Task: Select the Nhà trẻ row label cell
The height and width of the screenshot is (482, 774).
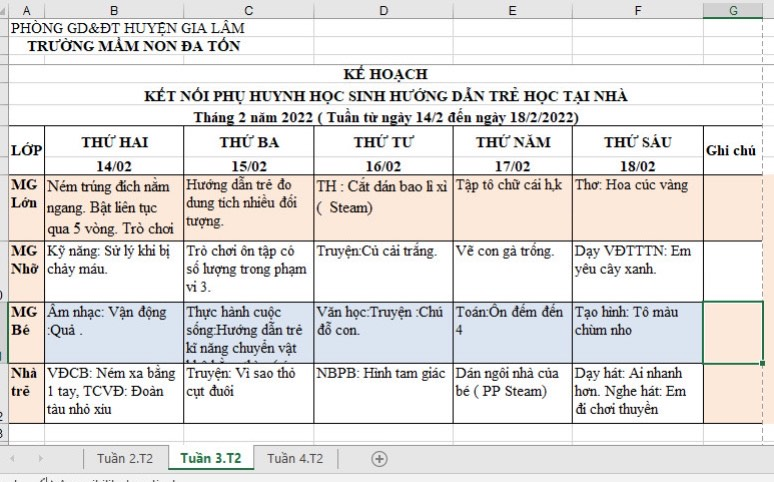Action: coord(26,391)
